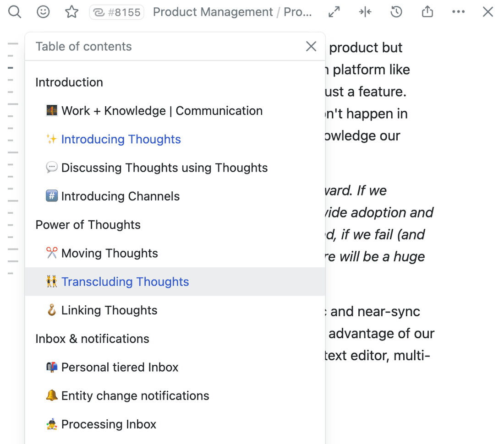
Task: Jump to the Introduction section
Action: [x=69, y=82]
